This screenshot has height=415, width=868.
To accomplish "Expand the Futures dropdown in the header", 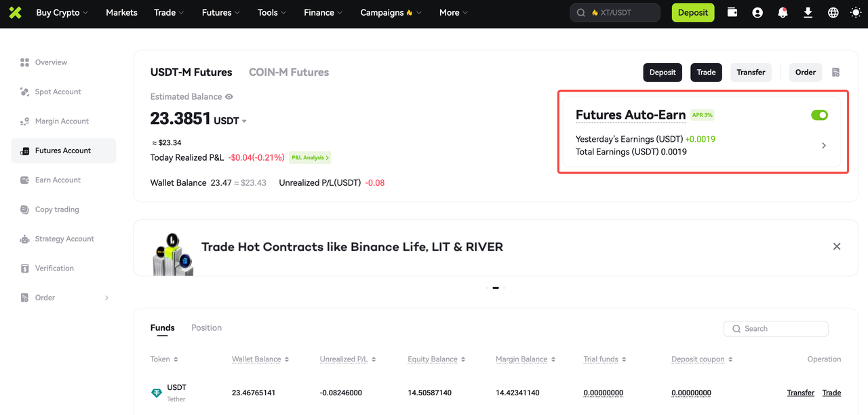I will pos(221,13).
